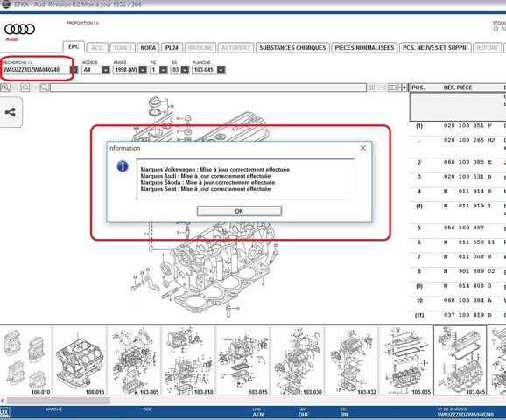Click the share icon on left panel
This screenshot has height=420, width=506.
click(10, 112)
